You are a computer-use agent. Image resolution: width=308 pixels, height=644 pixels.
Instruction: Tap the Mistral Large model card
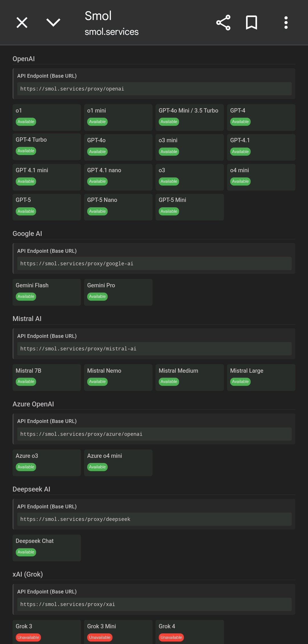coord(261,377)
